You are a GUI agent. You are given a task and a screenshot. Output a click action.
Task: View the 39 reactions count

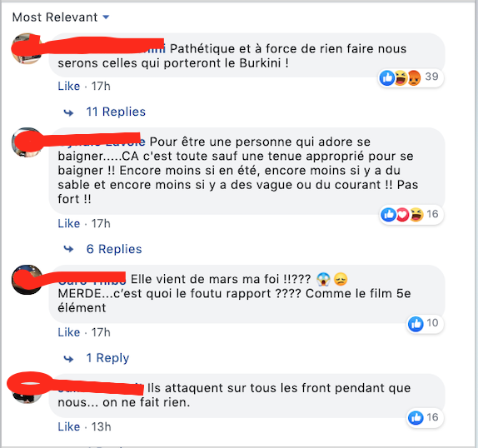(x=431, y=77)
